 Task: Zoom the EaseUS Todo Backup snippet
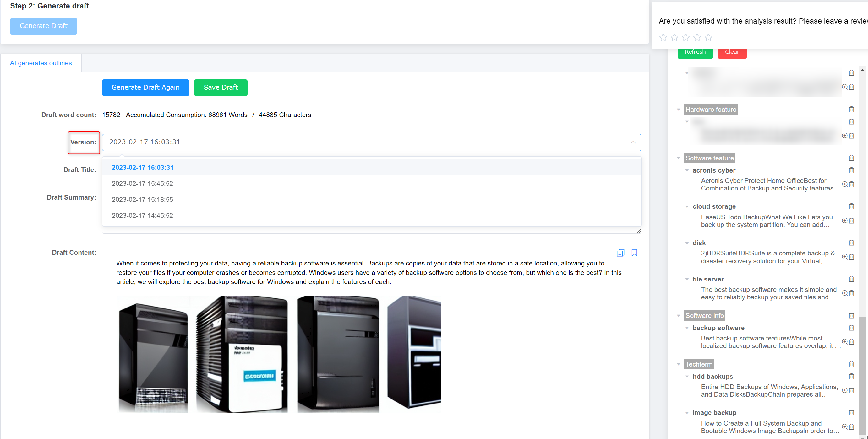(845, 221)
